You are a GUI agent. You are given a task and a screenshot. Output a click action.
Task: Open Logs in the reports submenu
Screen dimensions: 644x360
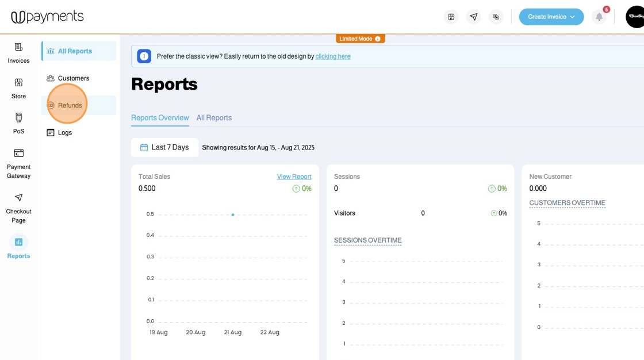tap(64, 132)
